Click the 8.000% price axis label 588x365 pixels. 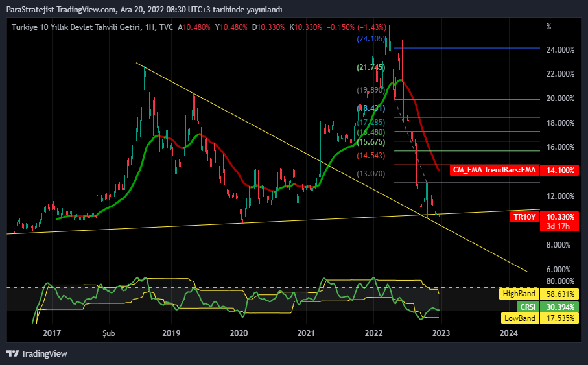[x=558, y=245]
